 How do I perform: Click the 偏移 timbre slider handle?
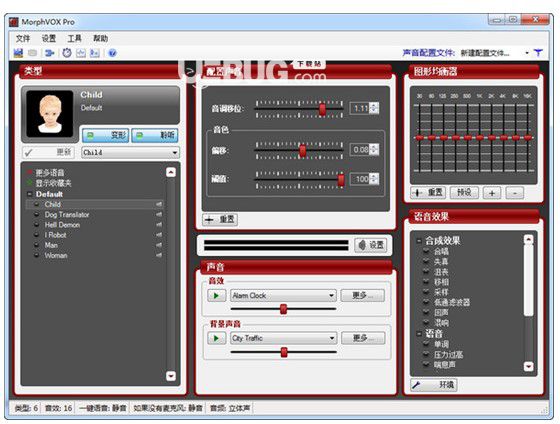[302, 151]
